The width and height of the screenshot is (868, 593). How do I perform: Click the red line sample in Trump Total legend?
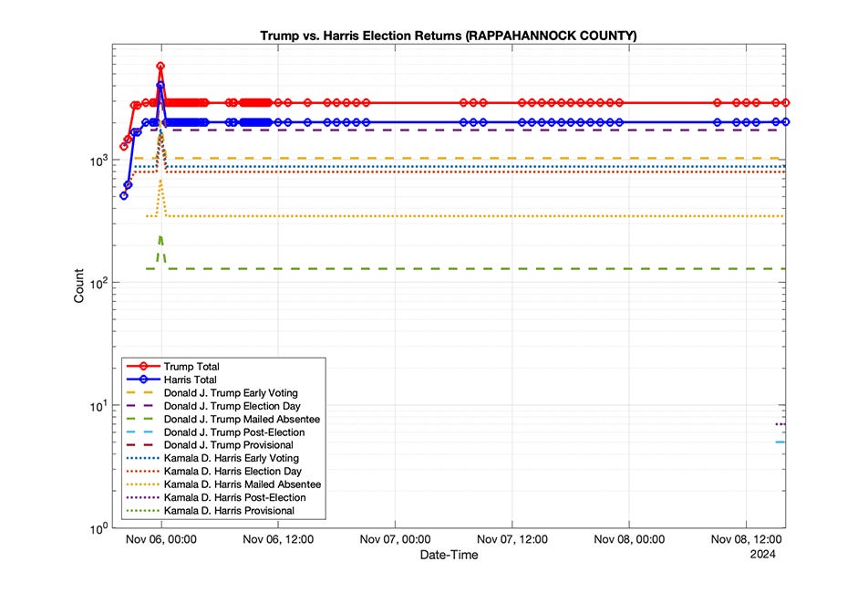pyautogui.click(x=143, y=367)
